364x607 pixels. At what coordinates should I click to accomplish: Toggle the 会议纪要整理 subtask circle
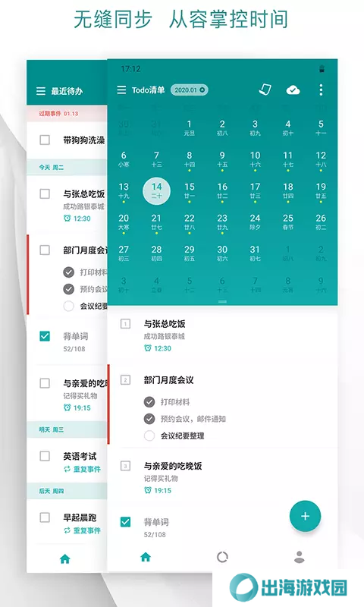click(149, 436)
